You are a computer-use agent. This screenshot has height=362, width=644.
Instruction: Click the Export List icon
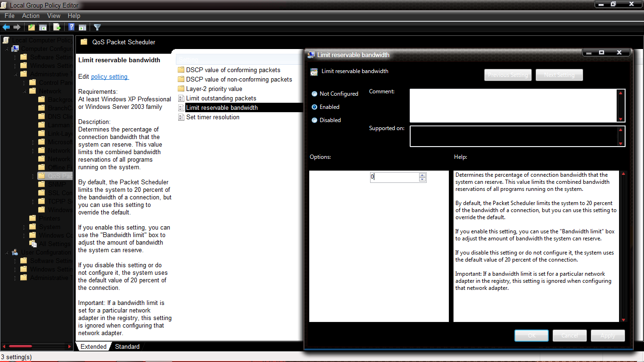[57, 27]
